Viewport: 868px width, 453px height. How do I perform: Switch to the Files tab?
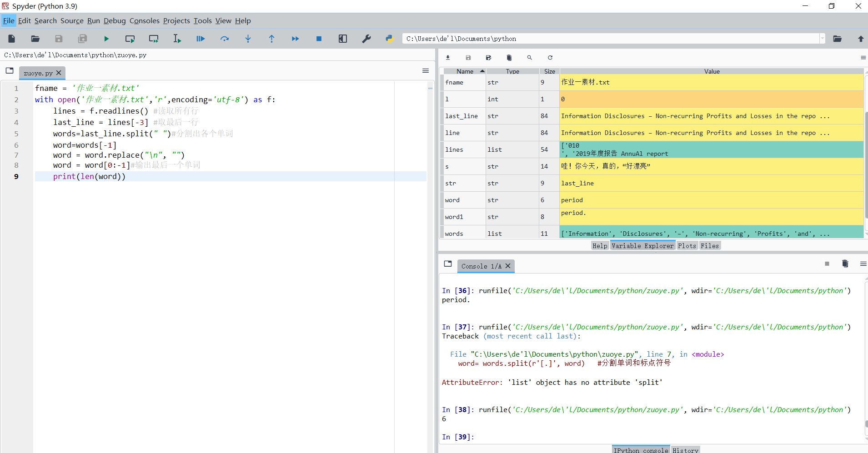click(710, 246)
